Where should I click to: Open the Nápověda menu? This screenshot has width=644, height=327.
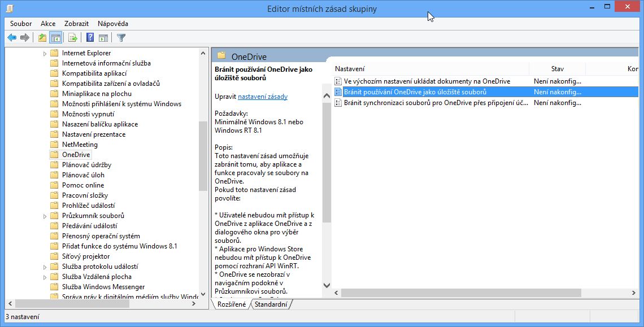pos(113,24)
